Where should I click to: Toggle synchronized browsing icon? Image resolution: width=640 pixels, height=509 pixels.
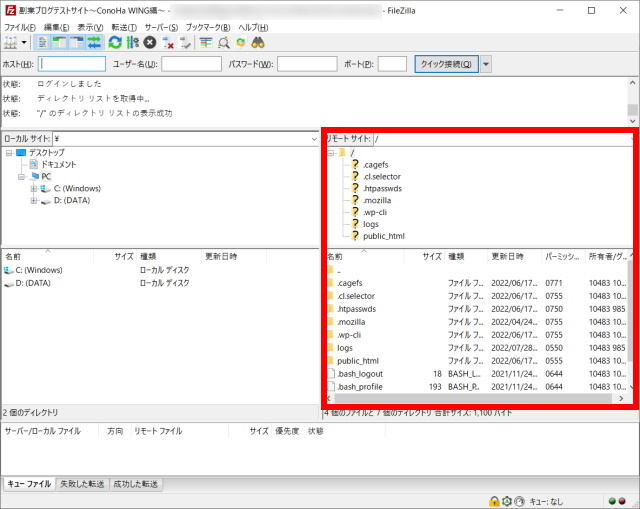tap(240, 43)
